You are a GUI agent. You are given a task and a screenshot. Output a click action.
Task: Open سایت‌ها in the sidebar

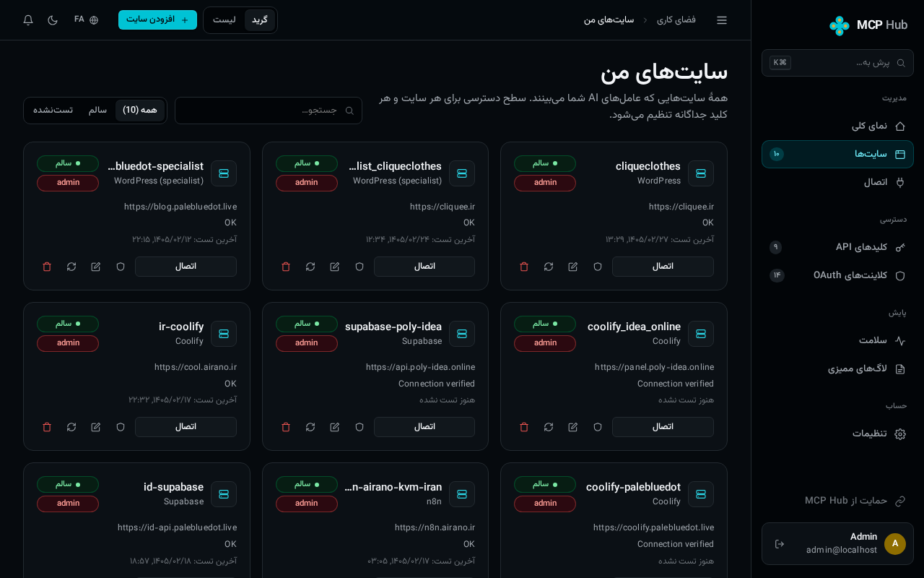click(x=837, y=154)
